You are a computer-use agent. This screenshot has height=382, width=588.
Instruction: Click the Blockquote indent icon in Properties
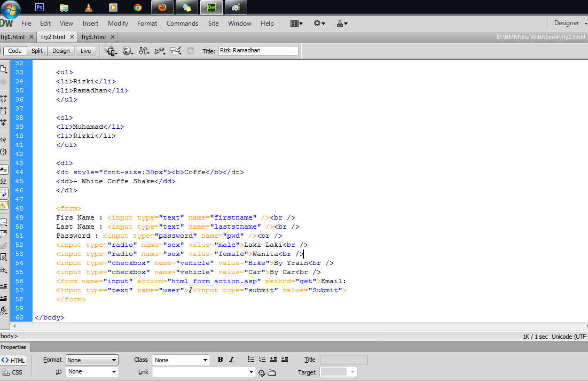[x=285, y=360]
